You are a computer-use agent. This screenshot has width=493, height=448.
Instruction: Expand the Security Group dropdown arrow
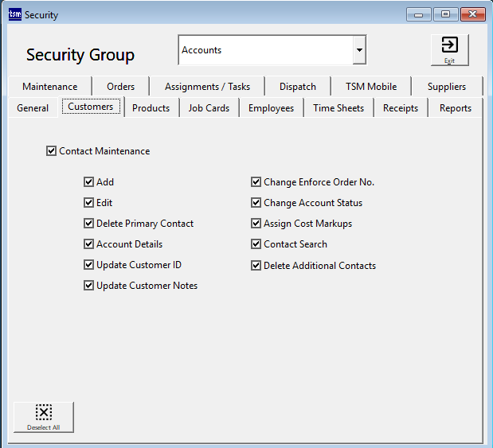point(359,50)
